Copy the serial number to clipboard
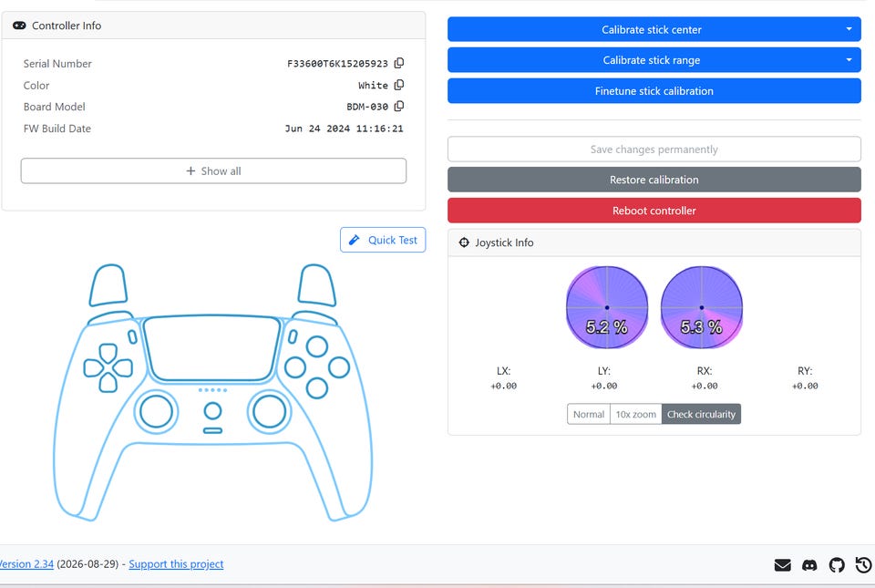This screenshot has height=588, width=875. tap(399, 63)
